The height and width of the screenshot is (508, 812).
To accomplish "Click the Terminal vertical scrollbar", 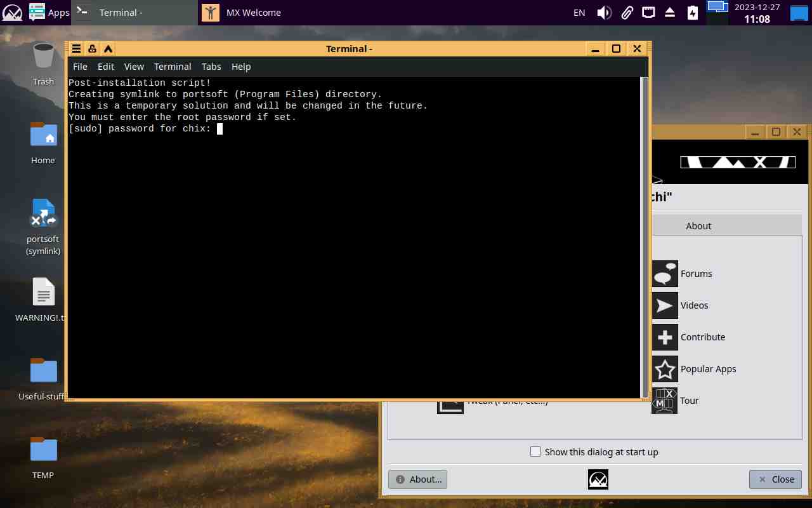I will pos(645,237).
